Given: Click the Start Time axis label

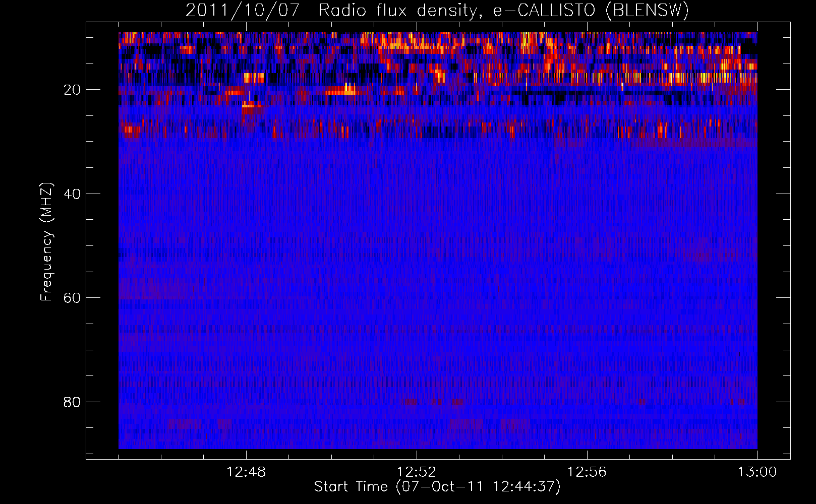Looking at the screenshot, I should point(437,487).
